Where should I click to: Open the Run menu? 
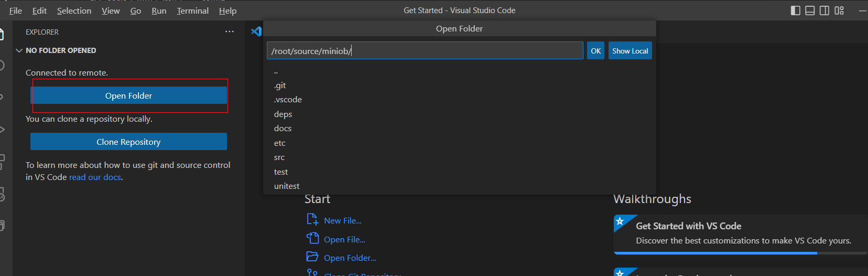(x=159, y=10)
